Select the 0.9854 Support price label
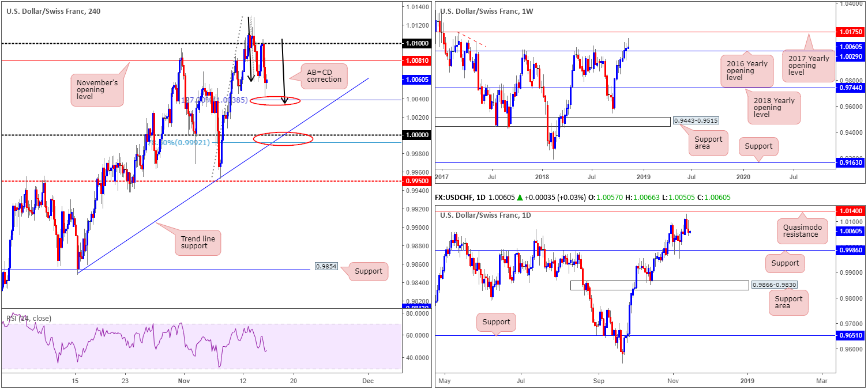 [x=328, y=267]
